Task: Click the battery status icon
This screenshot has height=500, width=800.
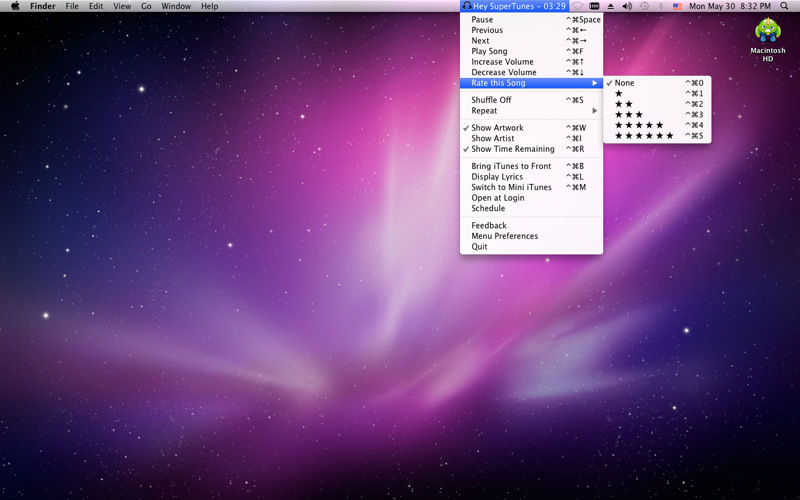Action: [594, 6]
